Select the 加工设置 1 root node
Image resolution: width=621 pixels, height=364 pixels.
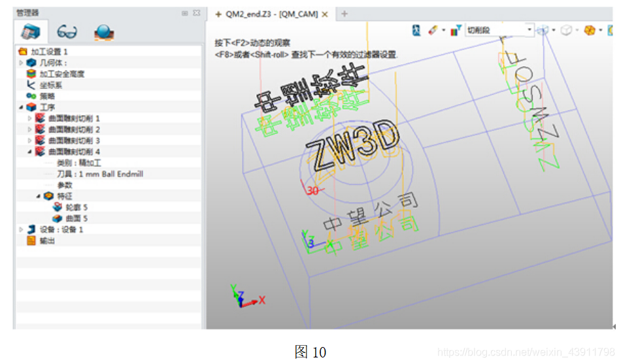point(50,52)
